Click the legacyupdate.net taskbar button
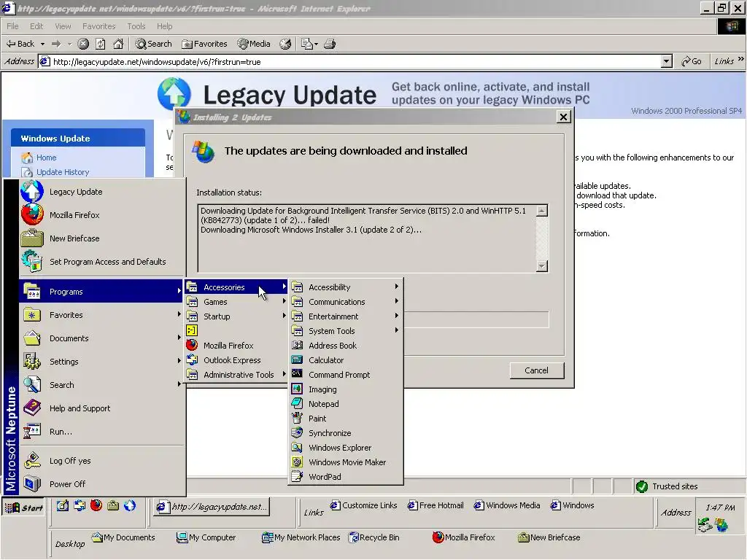 pyautogui.click(x=212, y=507)
